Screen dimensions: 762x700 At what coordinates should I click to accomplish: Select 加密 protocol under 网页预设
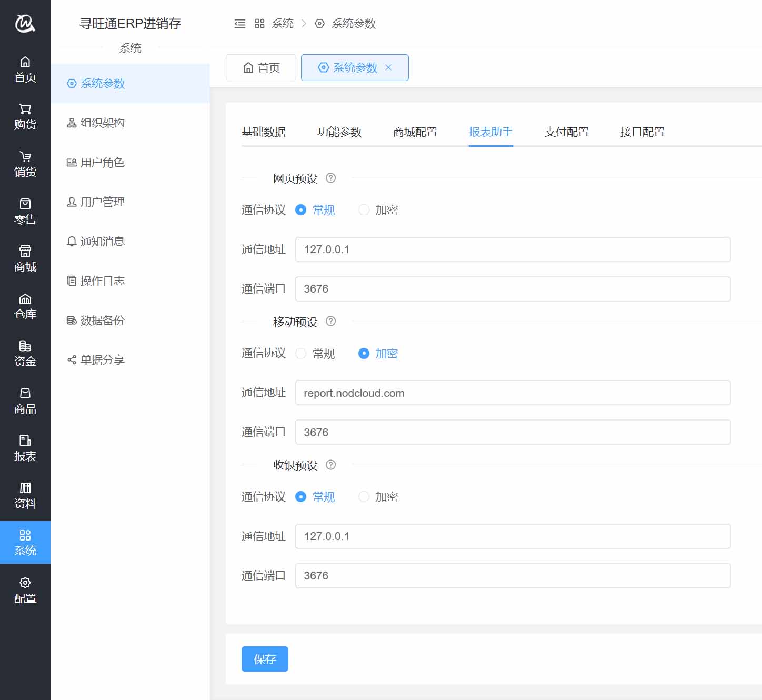pos(364,210)
